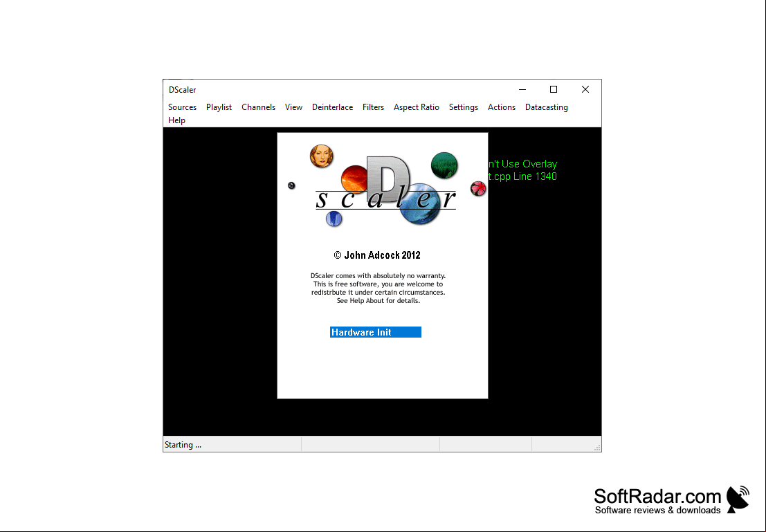Open the Sources menu
This screenshot has width=766, height=532.
coord(182,107)
